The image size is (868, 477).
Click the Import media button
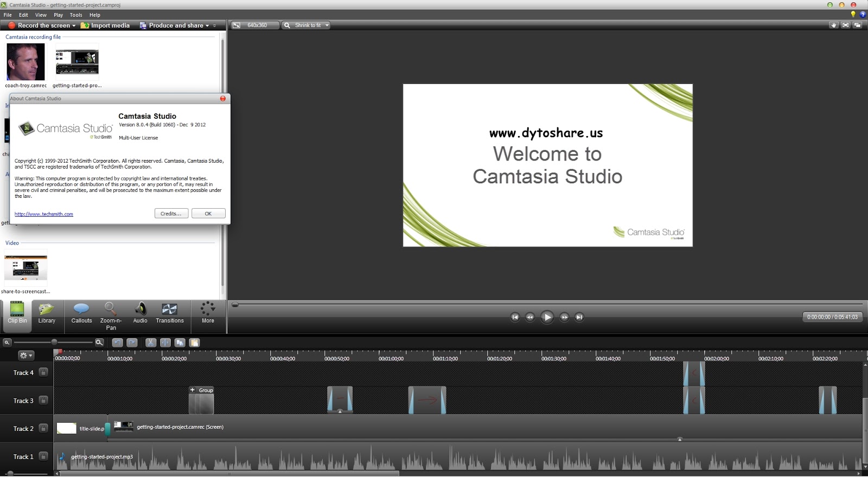[x=105, y=25]
